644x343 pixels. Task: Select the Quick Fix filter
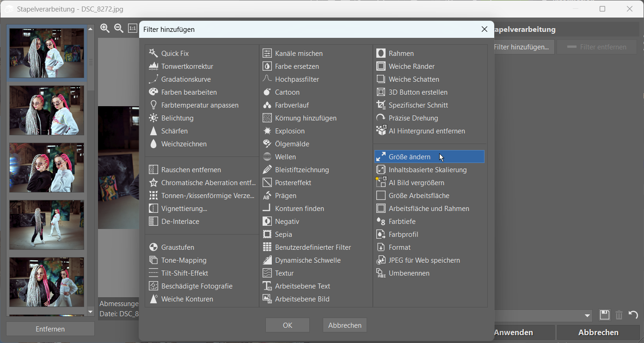point(175,54)
